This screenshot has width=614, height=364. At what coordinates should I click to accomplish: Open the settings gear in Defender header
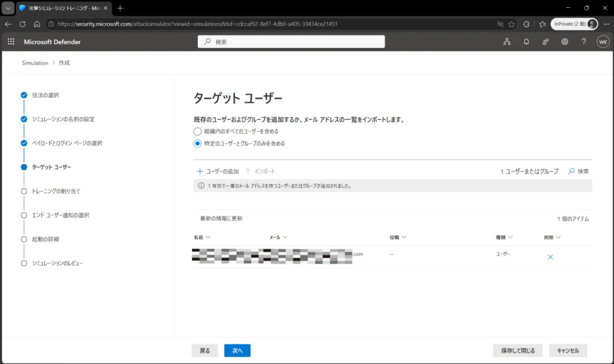click(x=565, y=41)
